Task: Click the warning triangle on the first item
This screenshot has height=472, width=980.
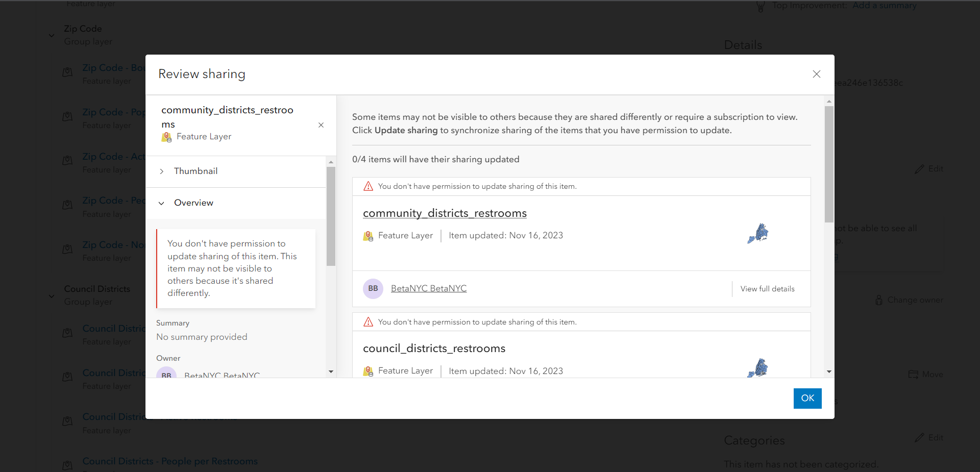Action: tap(367, 186)
